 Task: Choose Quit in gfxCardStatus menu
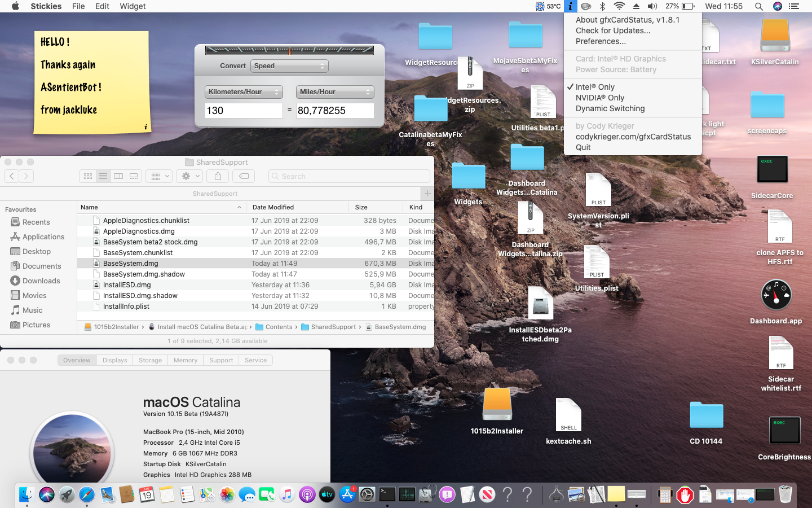click(x=633, y=147)
